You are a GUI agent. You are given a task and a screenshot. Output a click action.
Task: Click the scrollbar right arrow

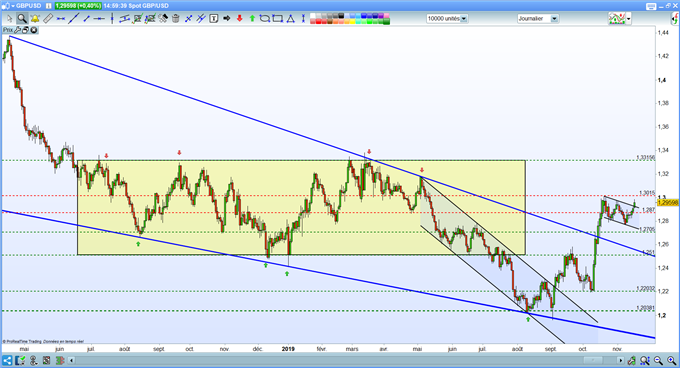[x=621, y=360]
